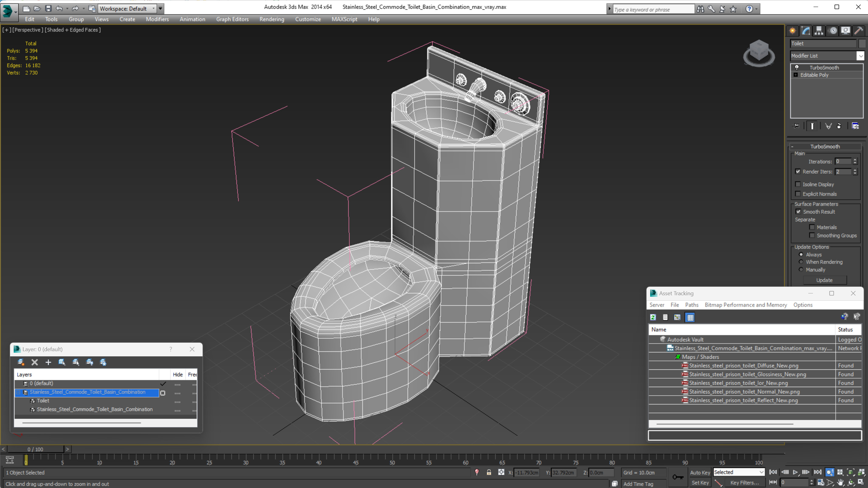Open the Undo history dropdown arrow
868x488 pixels.
tap(67, 9)
